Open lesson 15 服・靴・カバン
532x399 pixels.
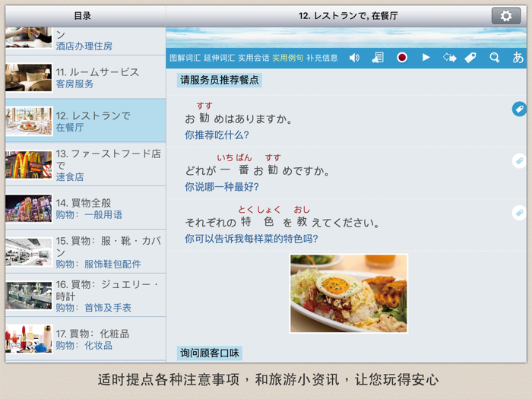(x=85, y=252)
